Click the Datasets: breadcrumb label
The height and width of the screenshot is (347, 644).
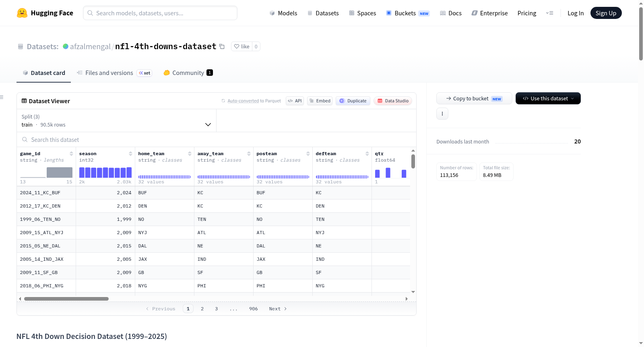(x=43, y=46)
